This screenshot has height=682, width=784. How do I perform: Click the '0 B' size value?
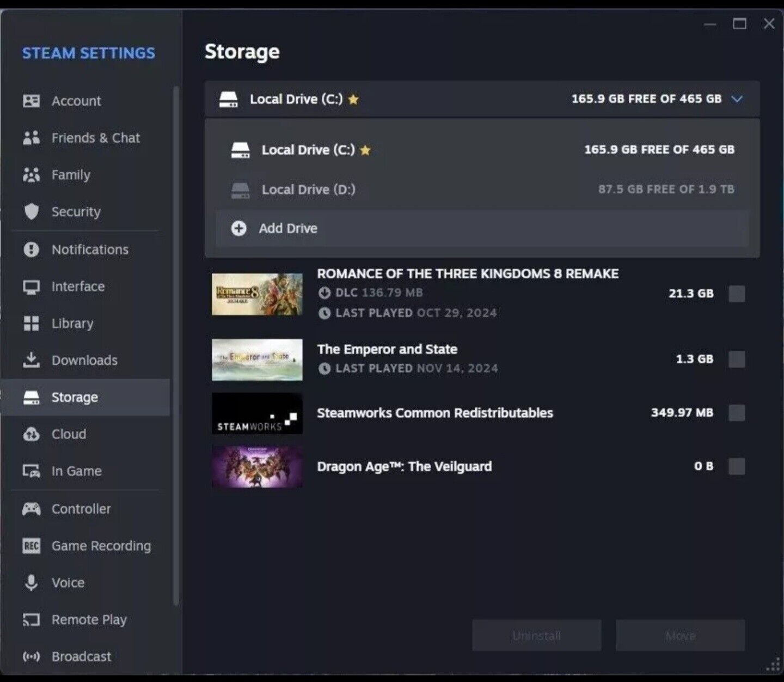[703, 466]
